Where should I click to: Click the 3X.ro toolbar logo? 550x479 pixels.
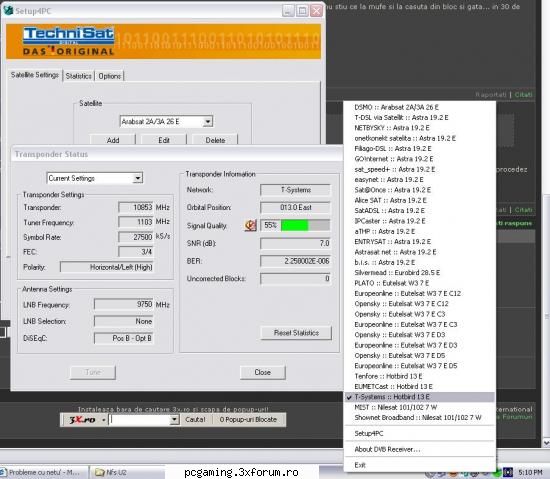pyautogui.click(x=82, y=419)
